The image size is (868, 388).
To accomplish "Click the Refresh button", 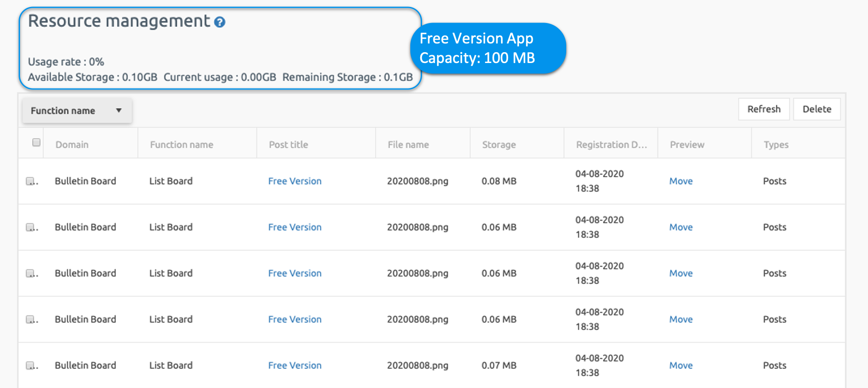I will click(x=763, y=109).
